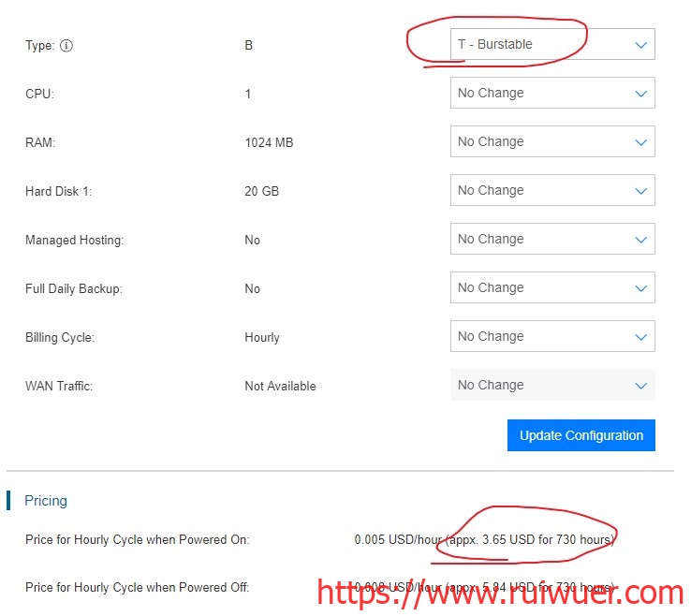
Task: Open the Type dropdown showing T - Burstable
Action: click(551, 44)
